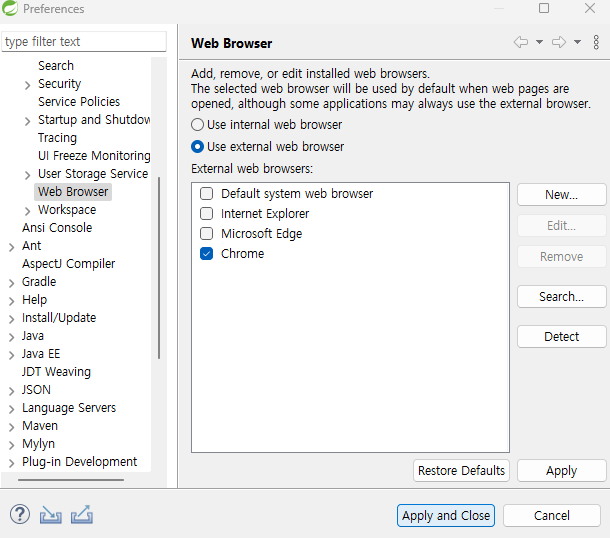Check the Internet Explorer checkbox
This screenshot has width=610, height=538.
[206, 213]
